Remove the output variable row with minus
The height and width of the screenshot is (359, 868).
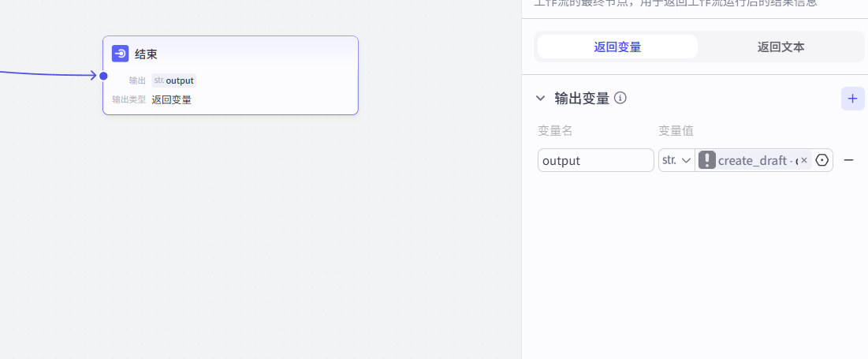pyautogui.click(x=849, y=160)
